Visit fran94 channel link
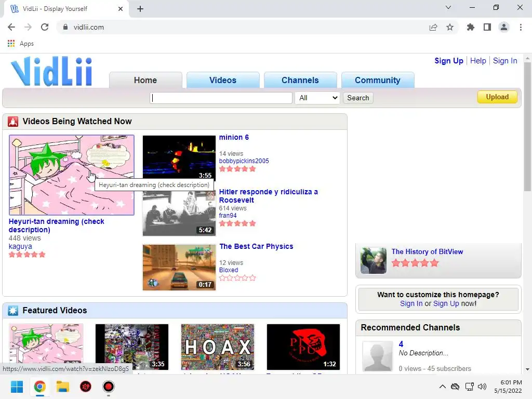Image resolution: width=532 pixels, height=399 pixels. point(228,216)
